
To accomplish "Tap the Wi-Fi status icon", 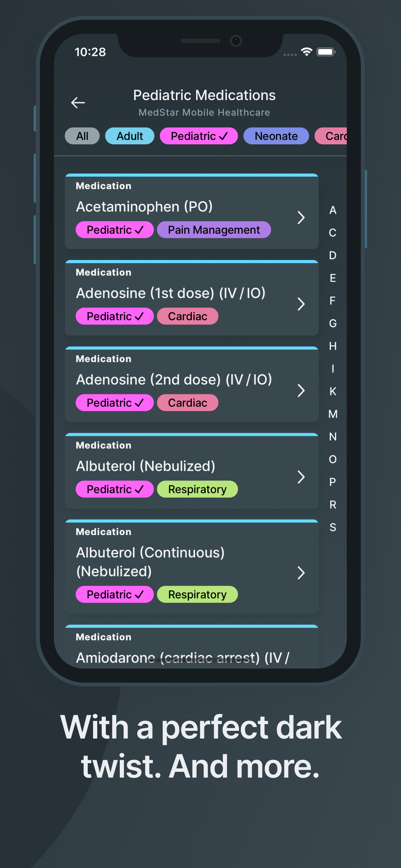I will (307, 52).
